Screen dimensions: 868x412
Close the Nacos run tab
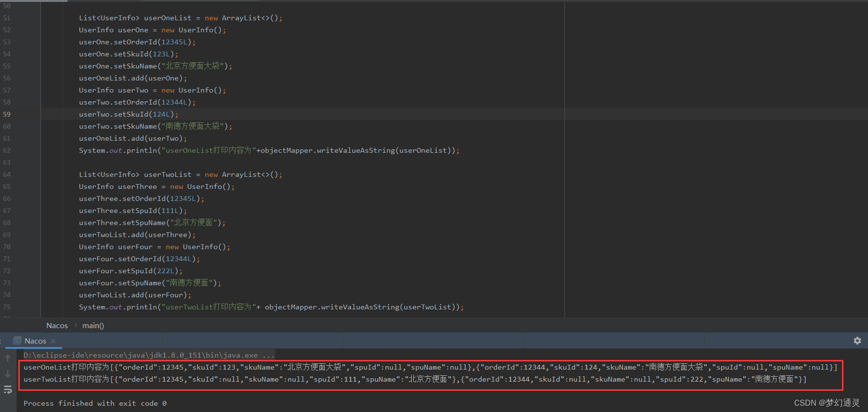pos(53,341)
